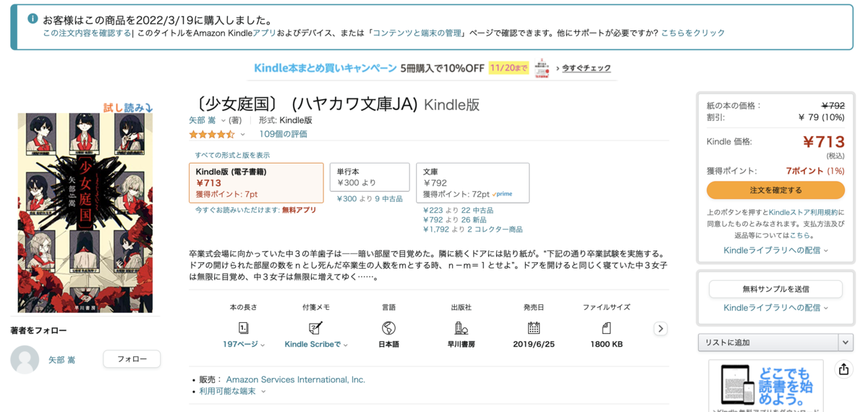Click the share icon beside reading ad
Screen dimensions: 868x412
843,369
